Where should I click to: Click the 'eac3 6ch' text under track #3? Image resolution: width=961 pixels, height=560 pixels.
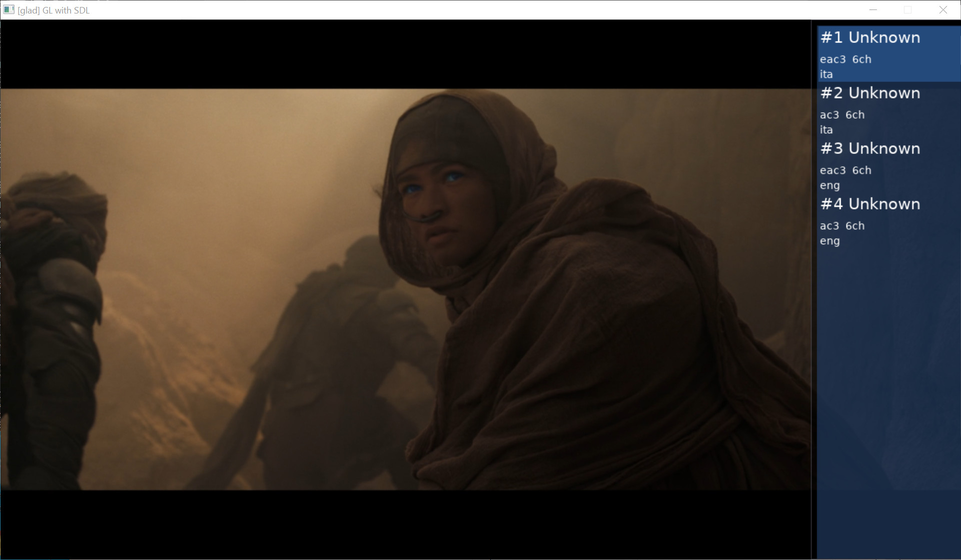point(845,170)
